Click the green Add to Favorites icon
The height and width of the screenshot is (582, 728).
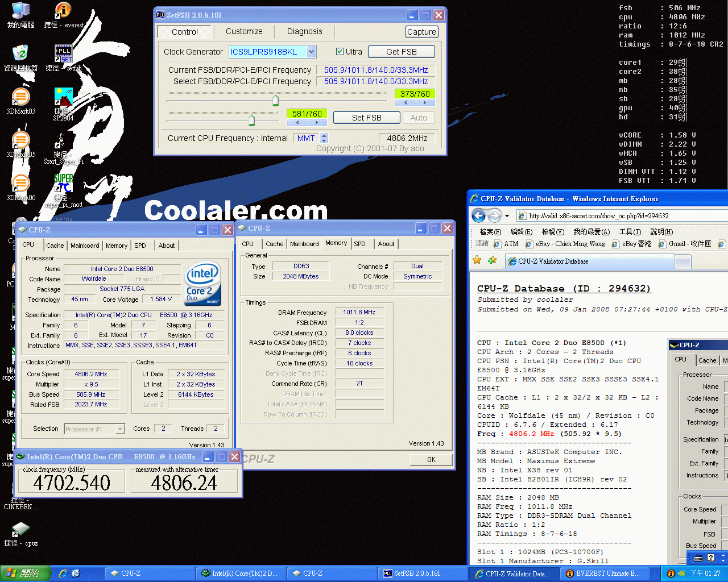tap(492, 260)
